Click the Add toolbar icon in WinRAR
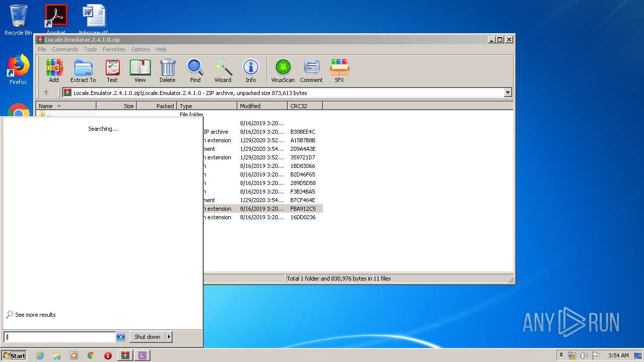This screenshot has height=362, width=644. [x=54, y=71]
